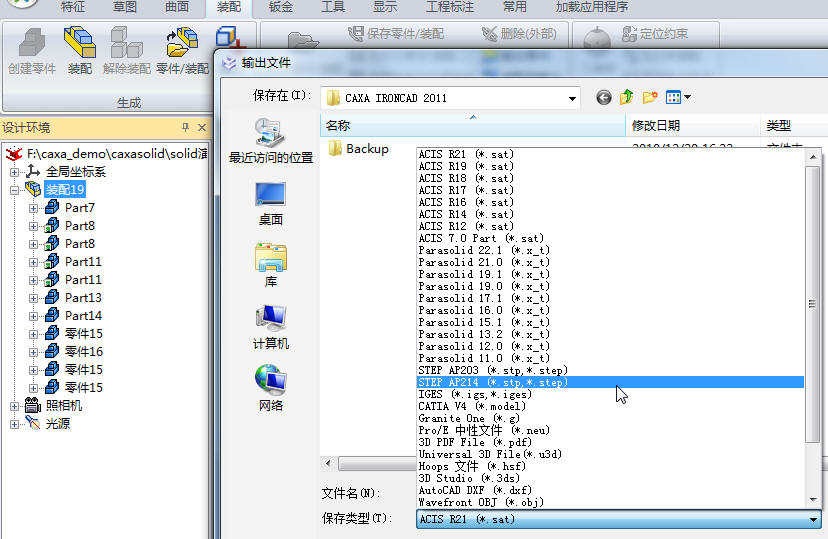This screenshot has height=539, width=828.
Task: Click 定位约束 toolbar item
Action: [655, 34]
